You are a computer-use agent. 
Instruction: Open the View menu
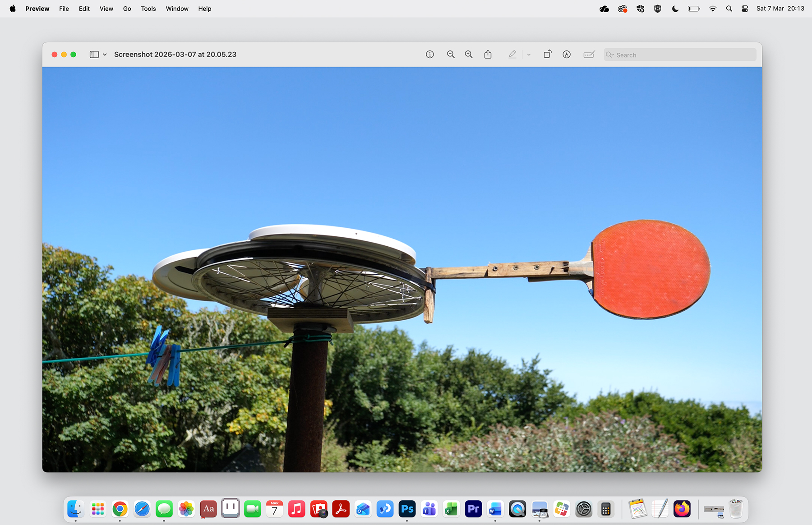(x=106, y=9)
